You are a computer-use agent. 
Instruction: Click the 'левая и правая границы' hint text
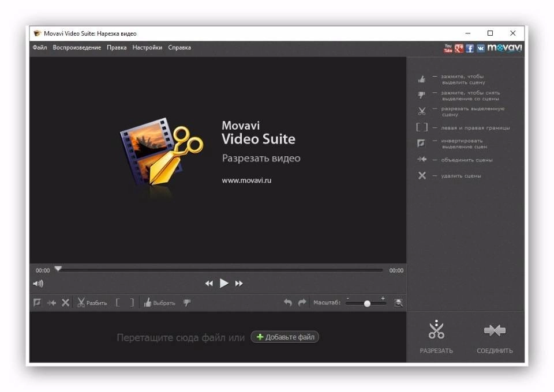[475, 128]
